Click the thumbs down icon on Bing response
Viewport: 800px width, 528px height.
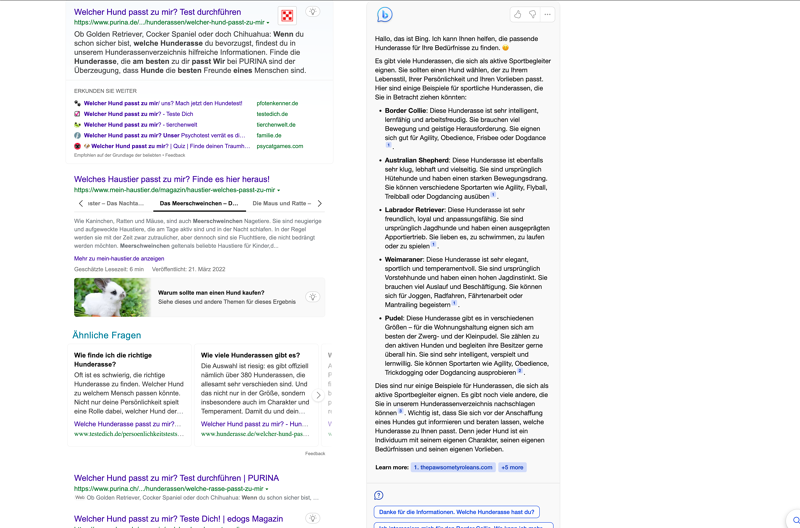[532, 15]
